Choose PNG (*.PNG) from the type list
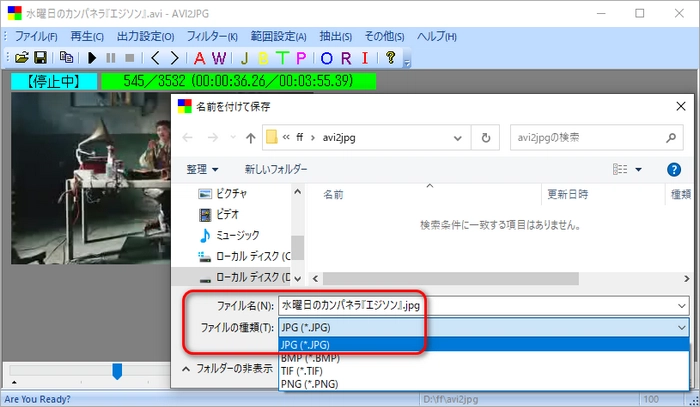 (483, 384)
